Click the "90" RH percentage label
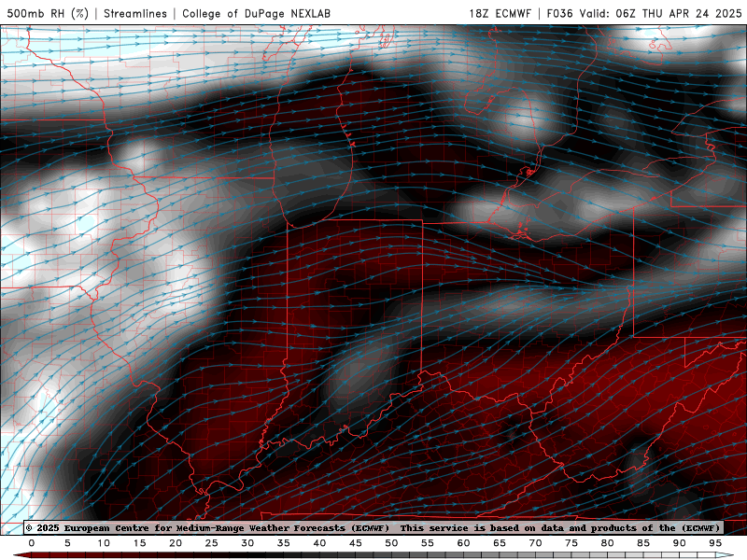 tap(680, 543)
